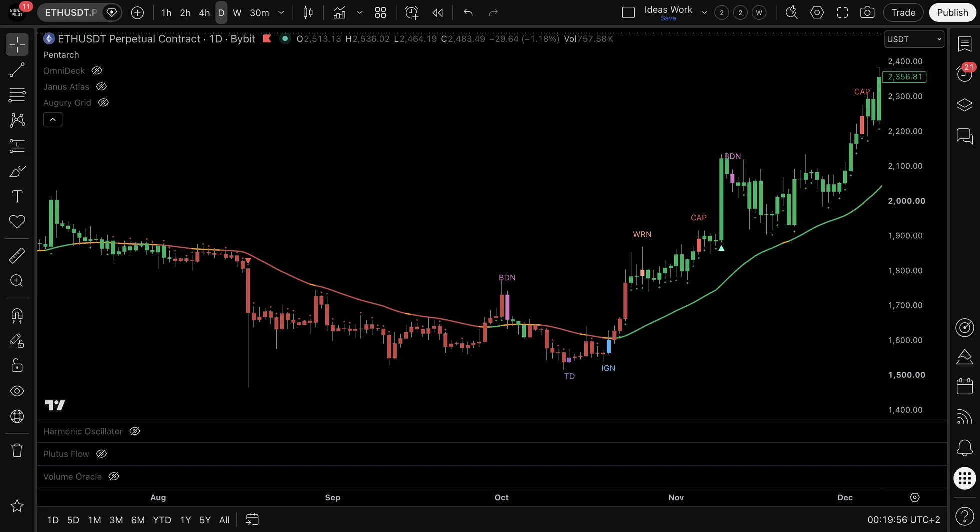Open indicator templates grid
980x532 pixels.
coord(380,13)
